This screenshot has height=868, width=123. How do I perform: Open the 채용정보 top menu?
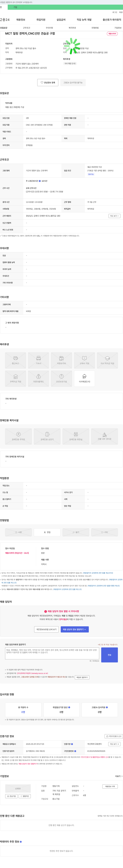click(20, 20)
